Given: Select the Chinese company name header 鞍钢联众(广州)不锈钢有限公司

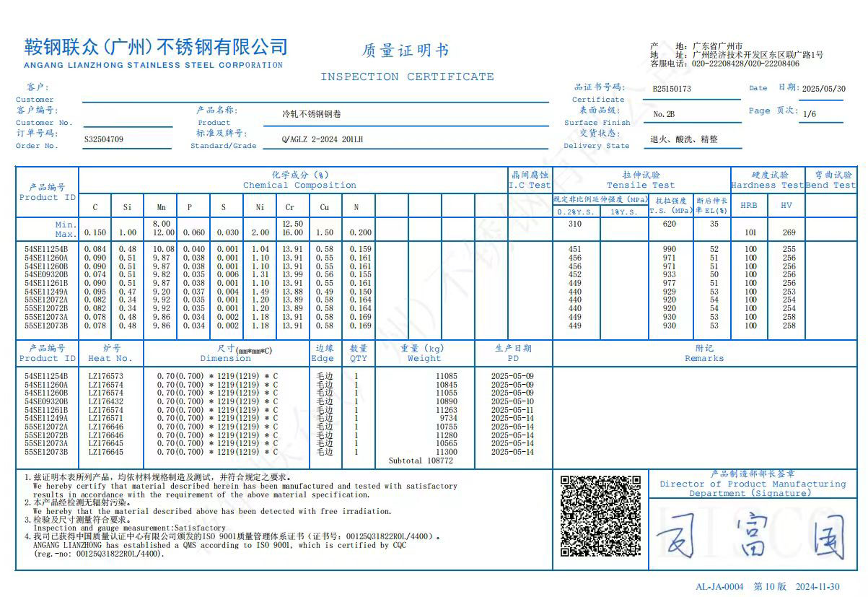Looking at the screenshot, I should (x=156, y=47).
